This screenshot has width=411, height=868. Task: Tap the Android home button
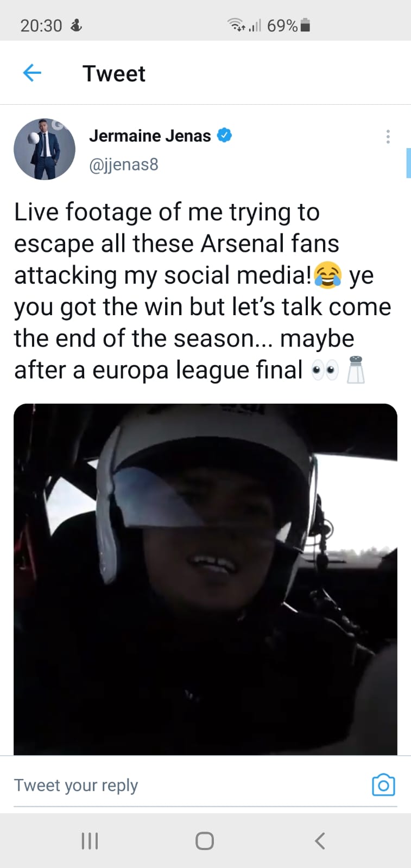coord(205,841)
